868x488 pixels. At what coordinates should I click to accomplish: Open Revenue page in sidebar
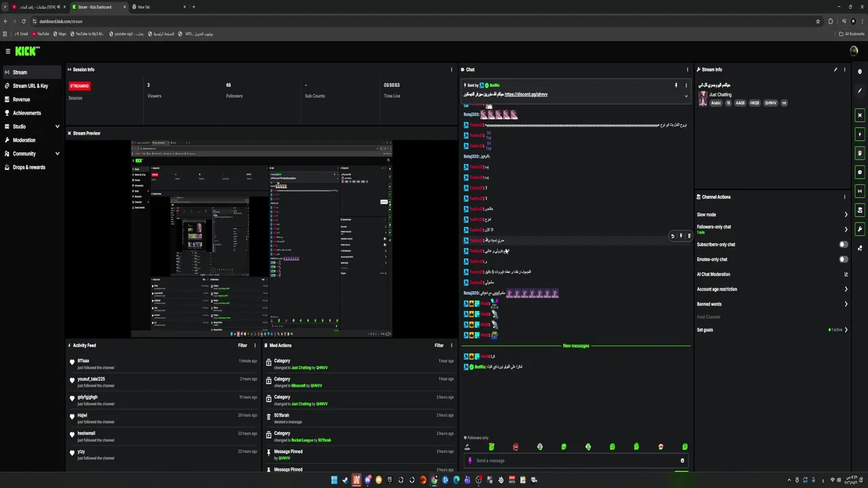tap(31, 99)
